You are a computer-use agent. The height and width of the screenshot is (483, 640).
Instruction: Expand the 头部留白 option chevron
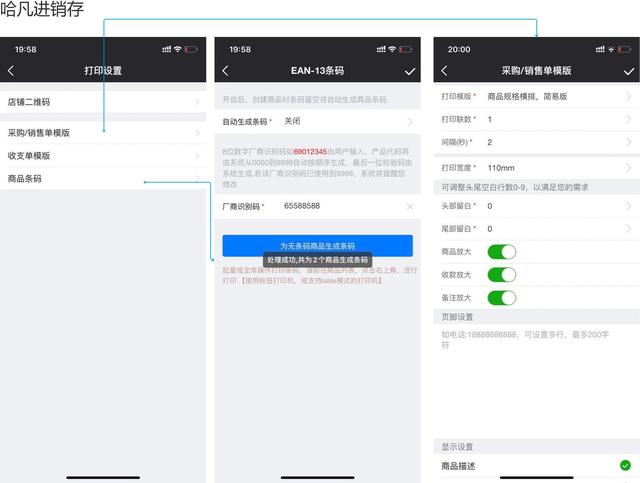pyautogui.click(x=629, y=206)
